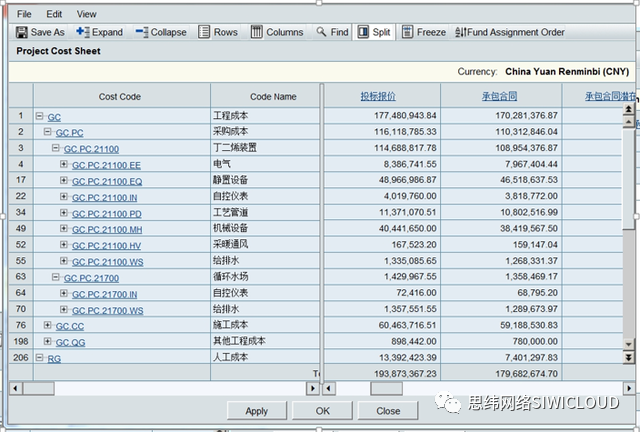Viewport: 640px width, 432px height.
Task: Click the right pane's scroll-right arrow
Action: tap(629, 388)
